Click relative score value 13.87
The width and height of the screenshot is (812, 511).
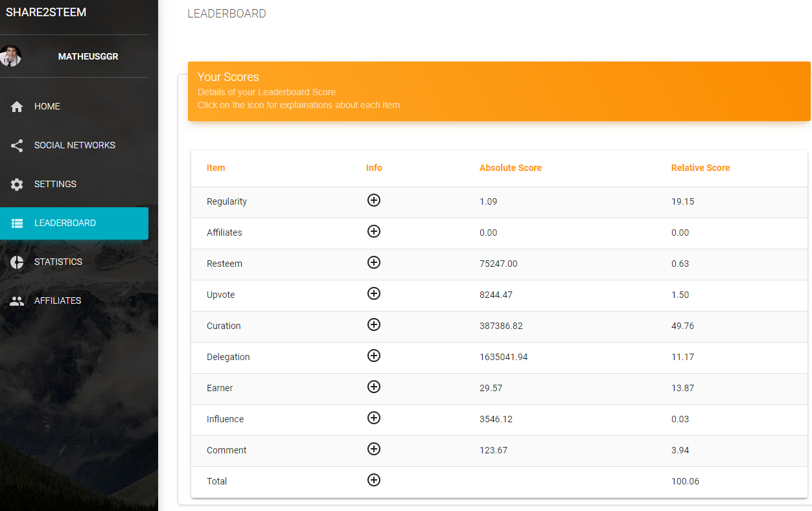(682, 388)
